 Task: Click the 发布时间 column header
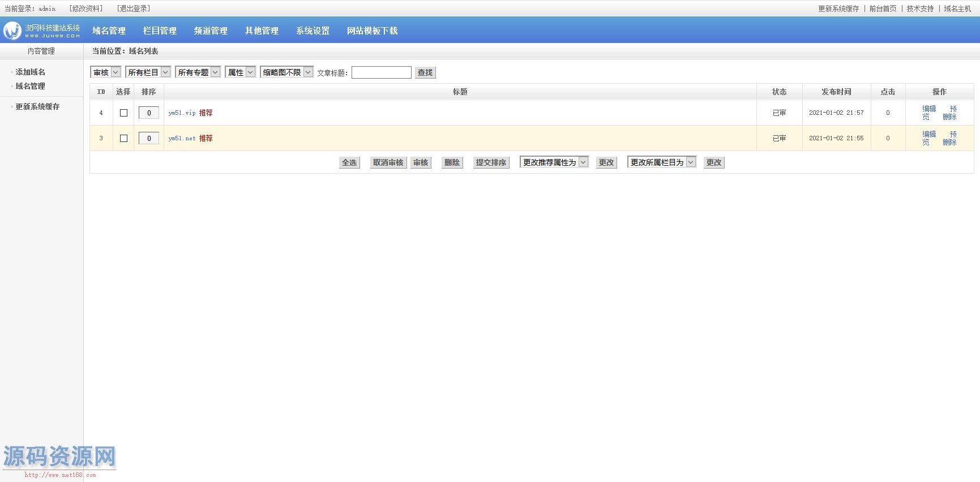836,92
